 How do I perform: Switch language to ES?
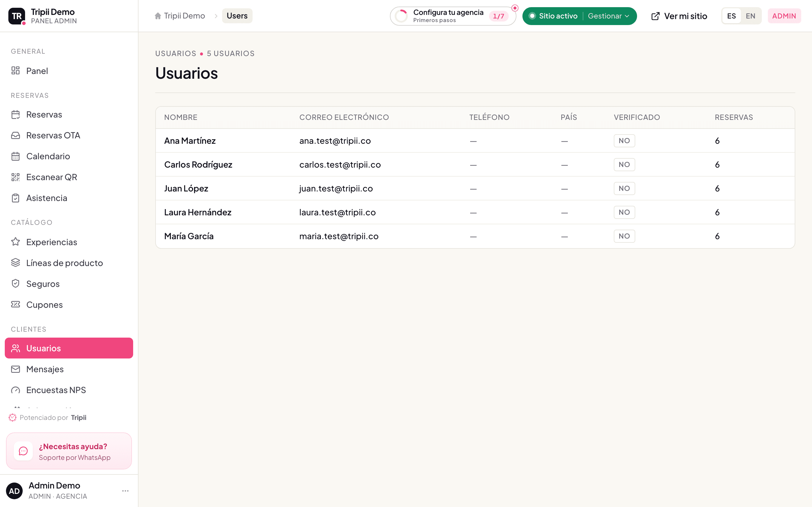(x=731, y=16)
